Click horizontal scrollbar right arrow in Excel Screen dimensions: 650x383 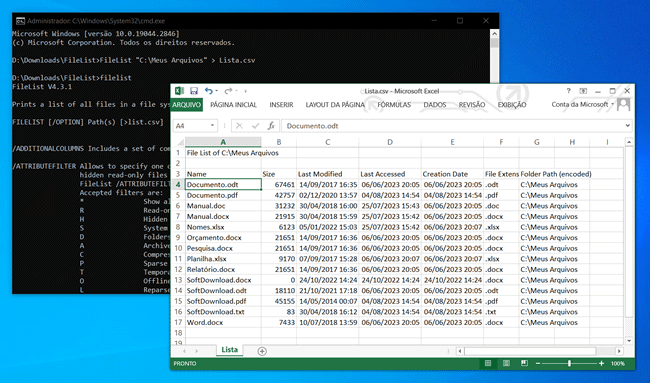click(619, 351)
